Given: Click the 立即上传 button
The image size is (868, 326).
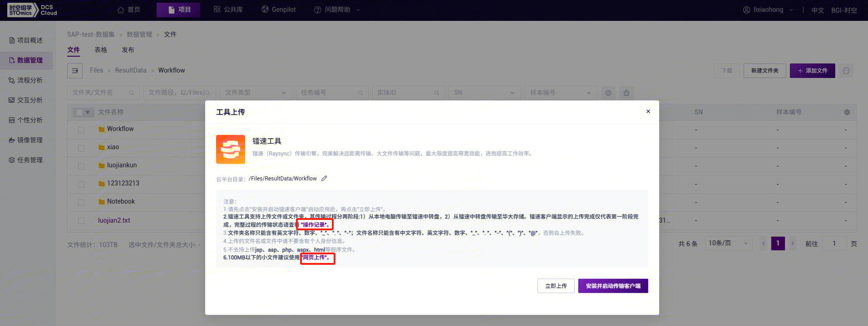Looking at the screenshot, I should tap(556, 286).
